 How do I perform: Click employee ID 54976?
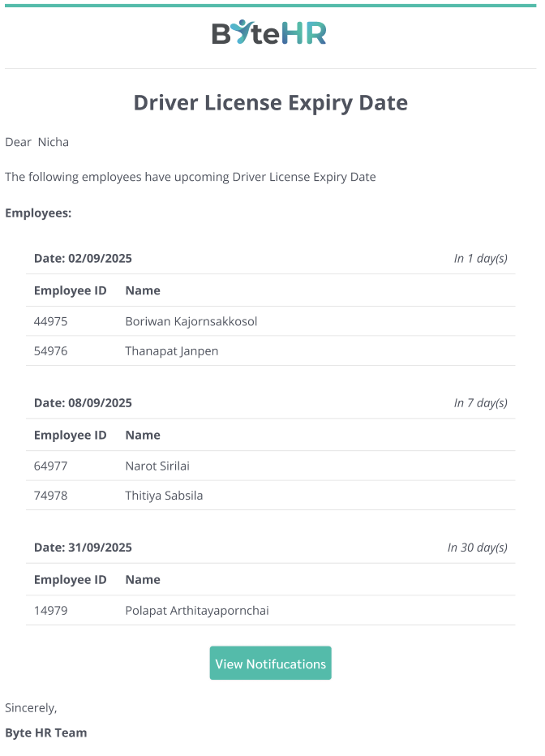tap(50, 351)
